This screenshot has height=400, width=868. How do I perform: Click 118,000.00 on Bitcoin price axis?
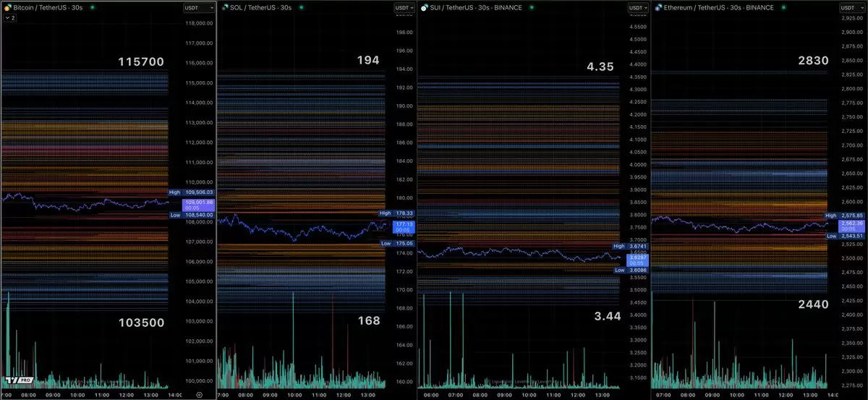pos(199,23)
